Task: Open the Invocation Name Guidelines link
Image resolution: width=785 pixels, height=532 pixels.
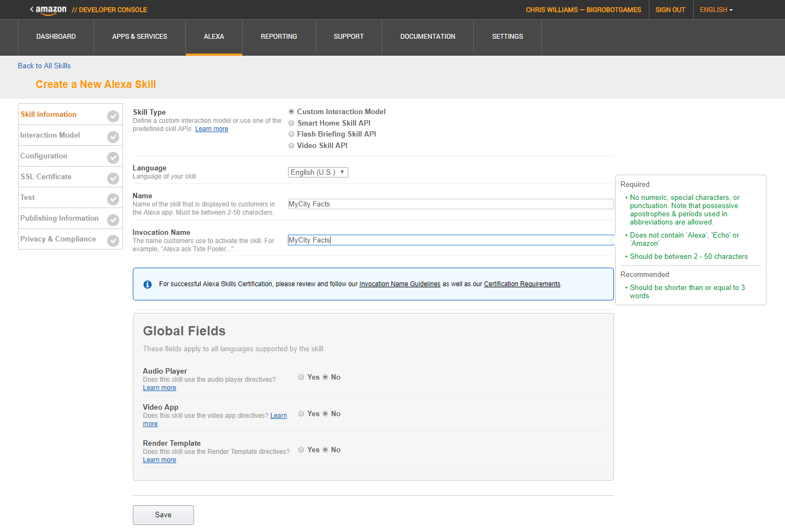Action: [400, 284]
